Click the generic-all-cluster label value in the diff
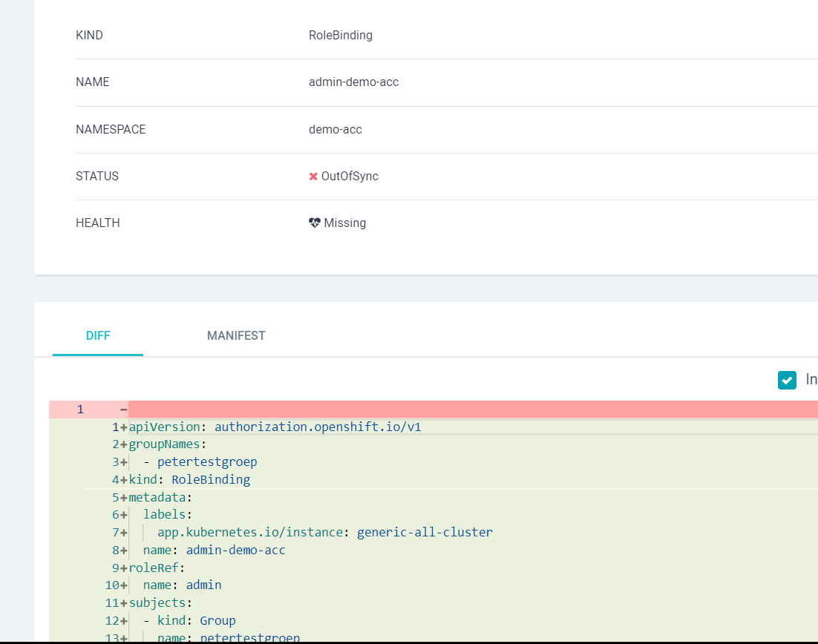The image size is (818, 644). (x=425, y=532)
